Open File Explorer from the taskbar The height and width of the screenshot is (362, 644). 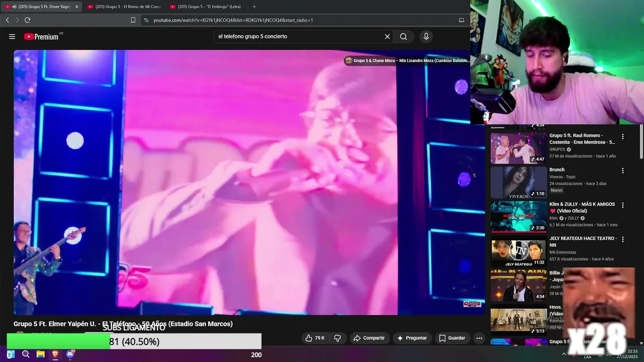(x=40, y=354)
